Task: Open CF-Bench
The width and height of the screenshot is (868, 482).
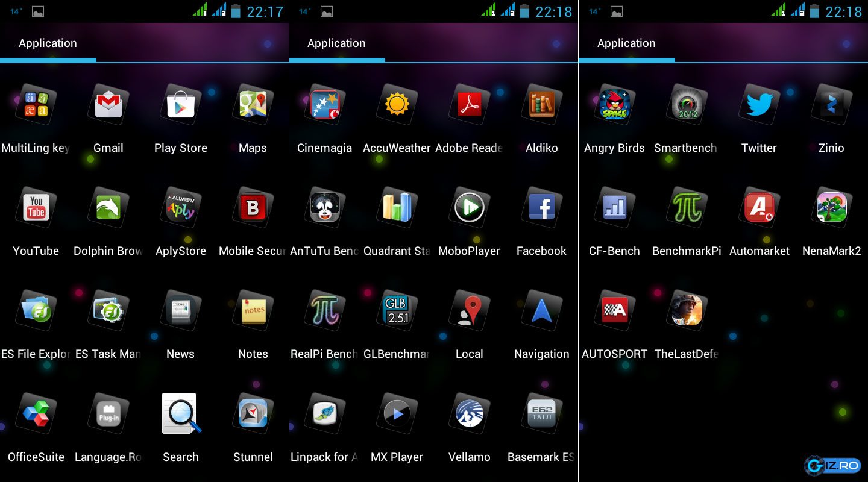Action: [615, 207]
